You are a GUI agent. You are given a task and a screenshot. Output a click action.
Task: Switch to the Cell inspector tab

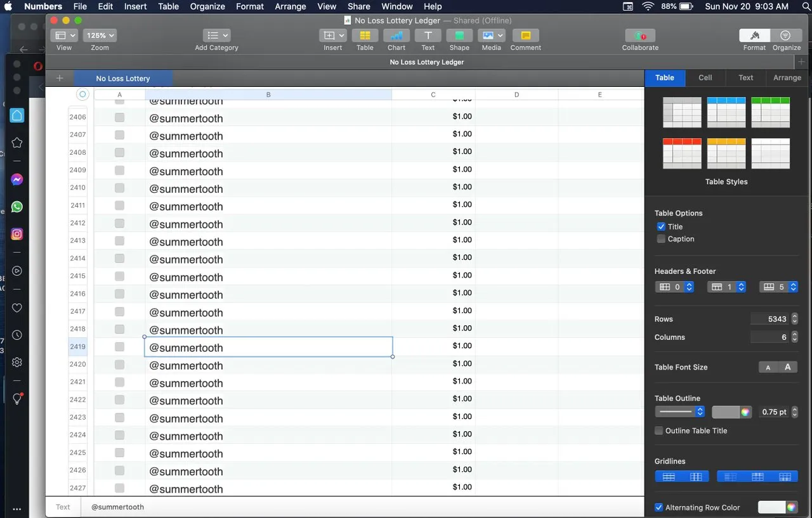click(x=705, y=77)
